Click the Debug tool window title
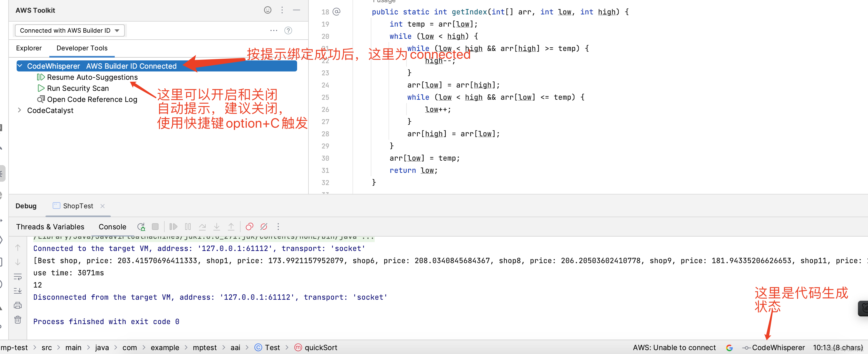868x354 pixels. 26,206
